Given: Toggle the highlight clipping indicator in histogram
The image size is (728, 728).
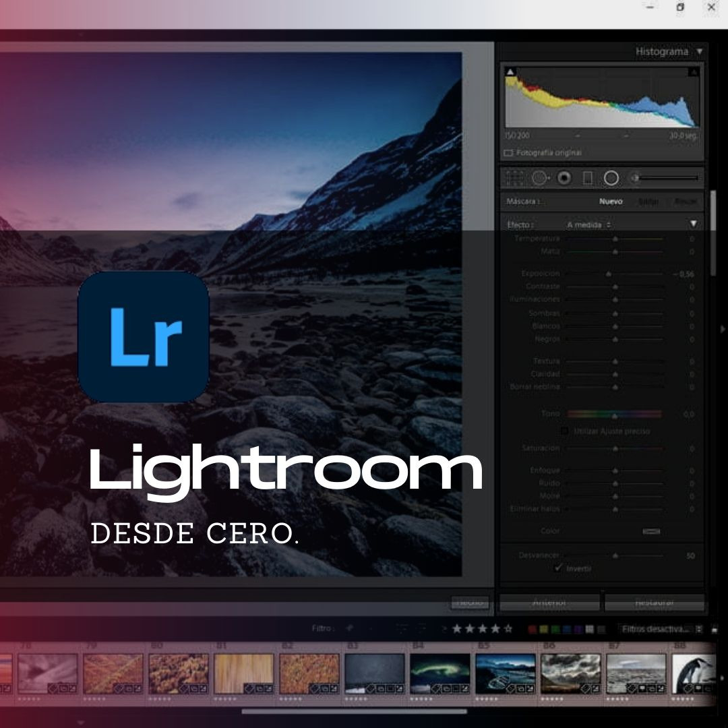Looking at the screenshot, I should (x=692, y=71).
